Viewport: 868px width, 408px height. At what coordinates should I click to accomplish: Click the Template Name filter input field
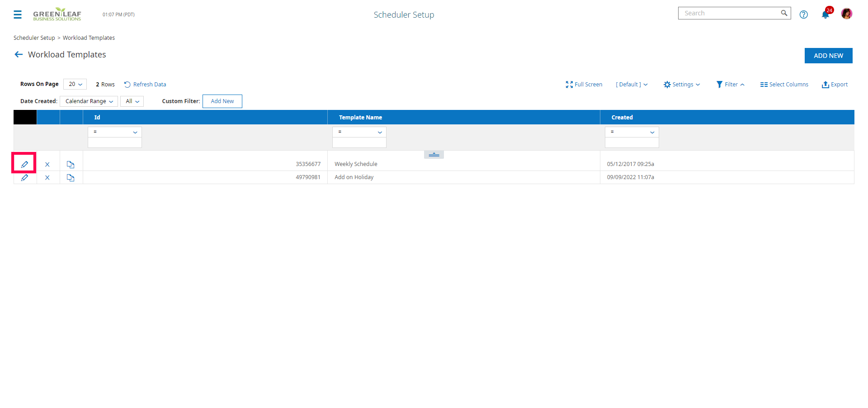pyautogui.click(x=359, y=142)
